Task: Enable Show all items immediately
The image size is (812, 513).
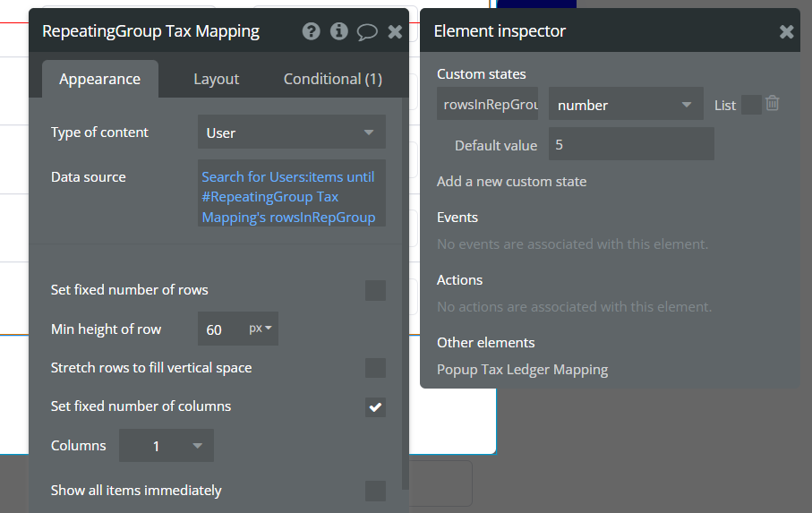Action: click(375, 491)
